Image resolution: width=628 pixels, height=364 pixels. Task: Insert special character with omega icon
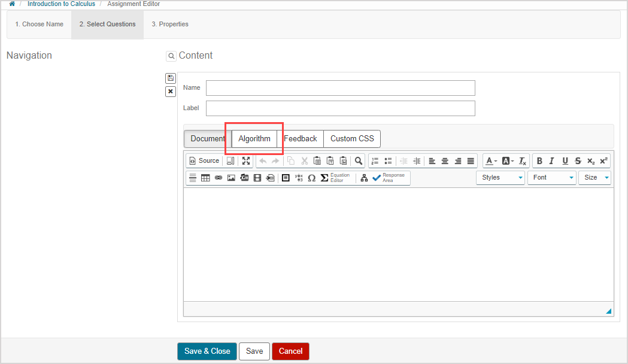pyautogui.click(x=311, y=178)
